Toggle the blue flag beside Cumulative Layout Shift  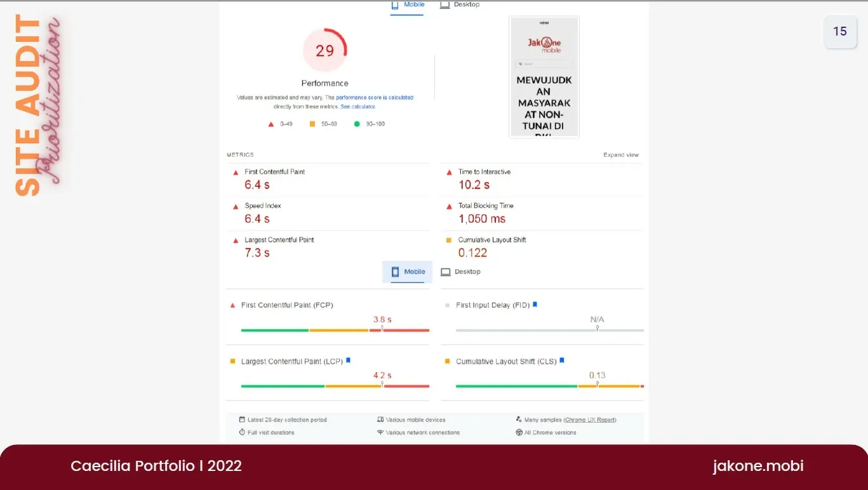561,360
